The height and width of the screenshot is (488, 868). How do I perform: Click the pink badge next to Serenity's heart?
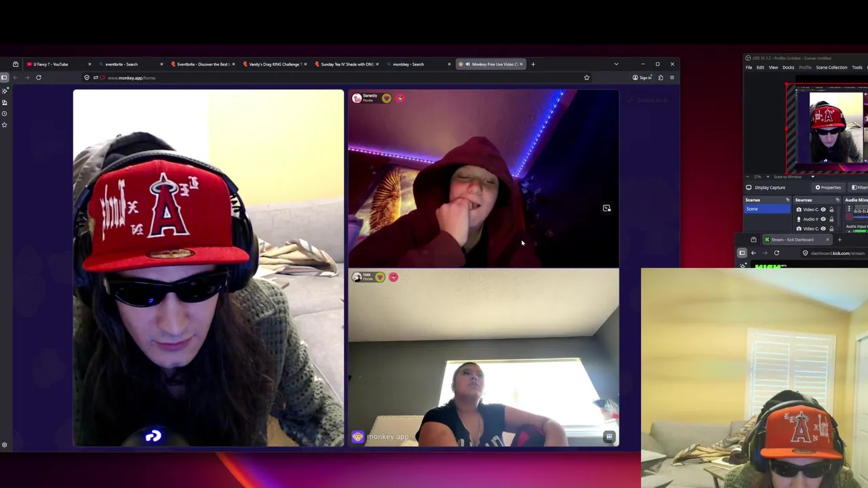tap(400, 98)
